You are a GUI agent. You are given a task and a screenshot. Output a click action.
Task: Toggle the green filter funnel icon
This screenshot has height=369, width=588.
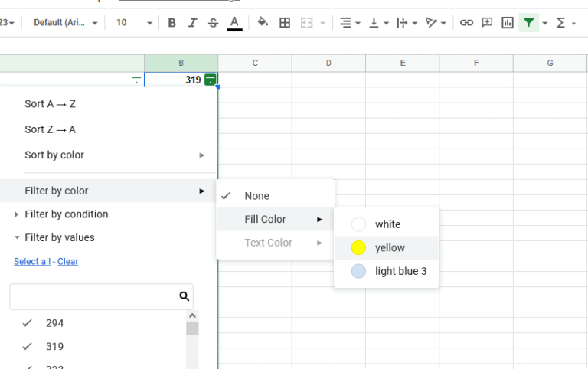point(529,23)
